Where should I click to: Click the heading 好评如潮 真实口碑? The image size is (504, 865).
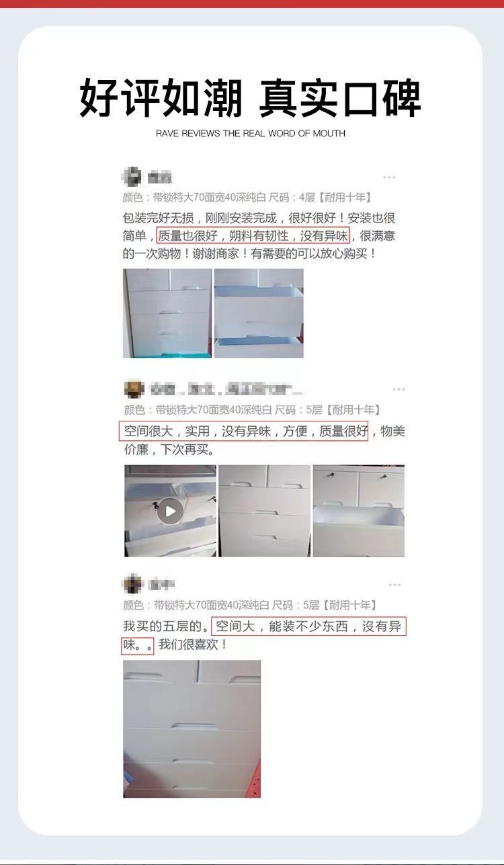tap(251, 98)
